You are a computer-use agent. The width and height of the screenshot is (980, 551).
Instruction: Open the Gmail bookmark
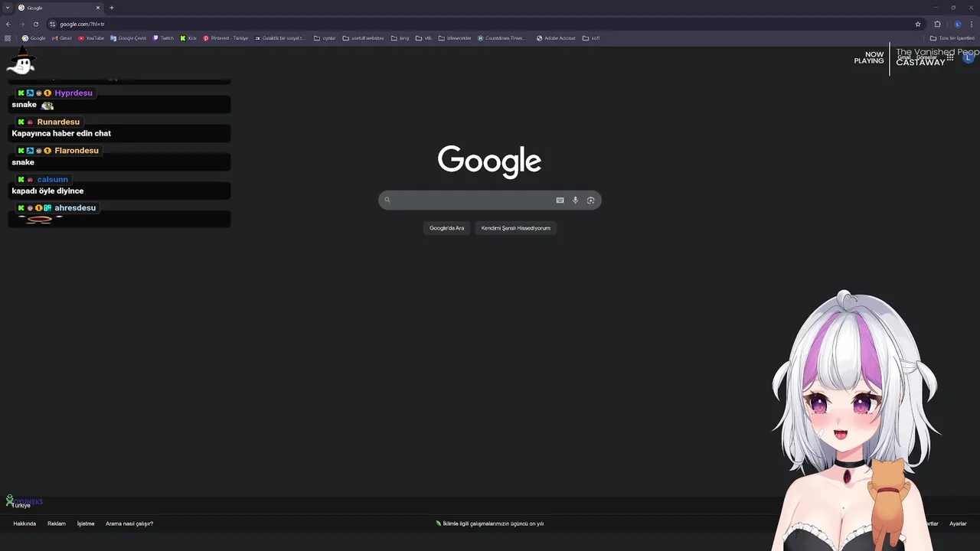pos(61,37)
